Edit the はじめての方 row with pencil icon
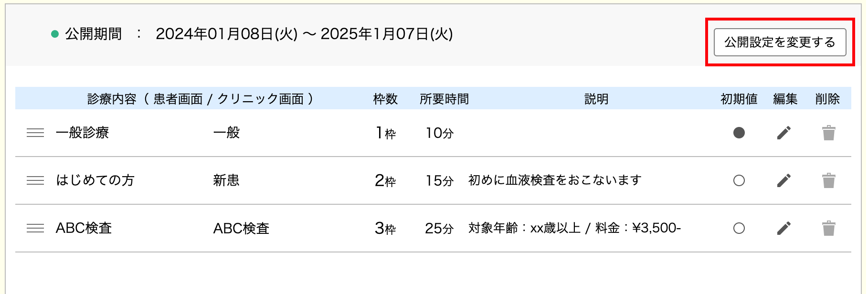 [784, 180]
